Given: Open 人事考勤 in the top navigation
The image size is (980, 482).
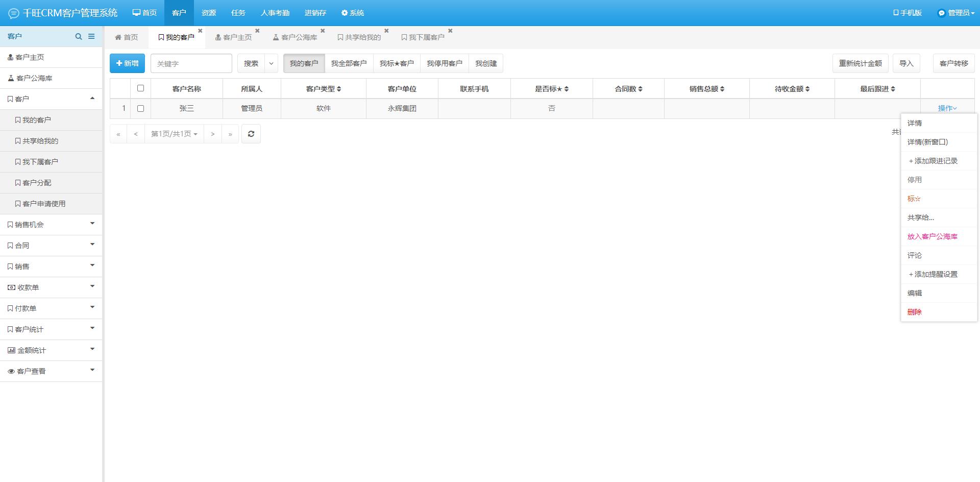Looking at the screenshot, I should (275, 13).
